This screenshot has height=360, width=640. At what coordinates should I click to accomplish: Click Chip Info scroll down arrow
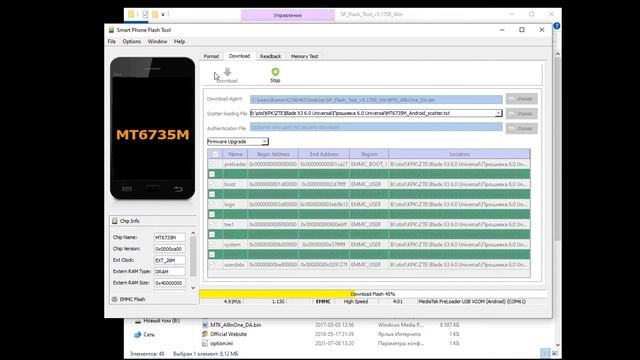pyautogui.click(x=193, y=288)
